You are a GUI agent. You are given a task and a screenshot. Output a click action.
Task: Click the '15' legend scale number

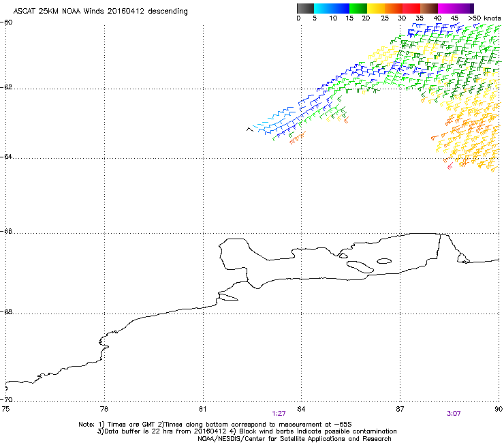(349, 18)
